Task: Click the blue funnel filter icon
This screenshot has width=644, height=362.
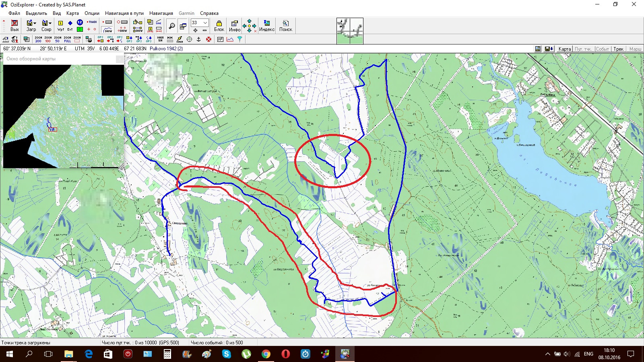Action: (239, 39)
